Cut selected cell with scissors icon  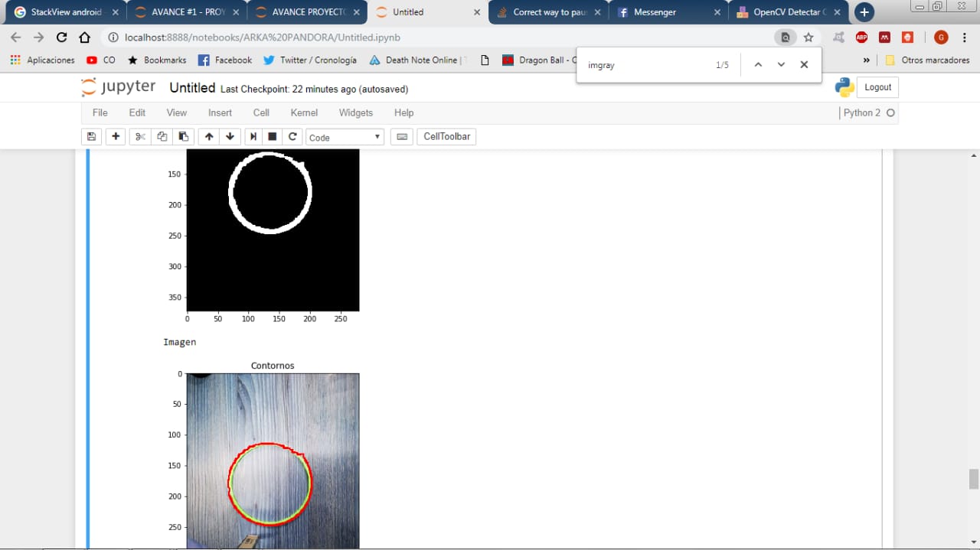pos(140,137)
